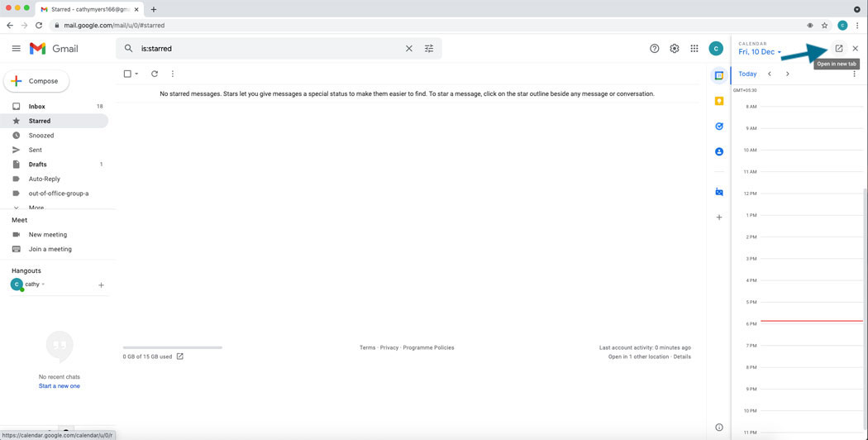This screenshot has height=440, width=868.
Task: Select the Calendar side panel icon
Action: click(719, 75)
